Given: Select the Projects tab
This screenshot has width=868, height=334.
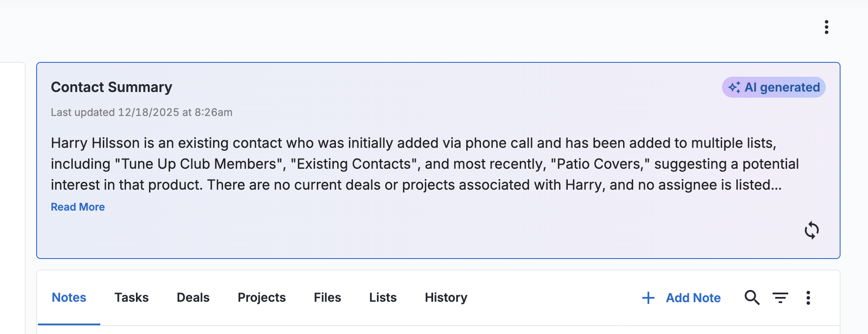Looking at the screenshot, I should 261,298.
